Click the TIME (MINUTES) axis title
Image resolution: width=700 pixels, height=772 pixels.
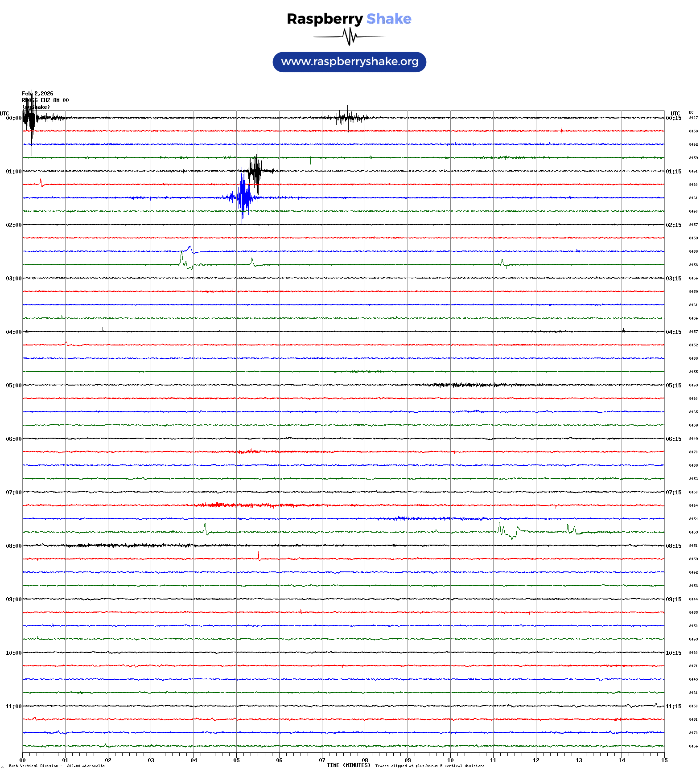[348, 765]
